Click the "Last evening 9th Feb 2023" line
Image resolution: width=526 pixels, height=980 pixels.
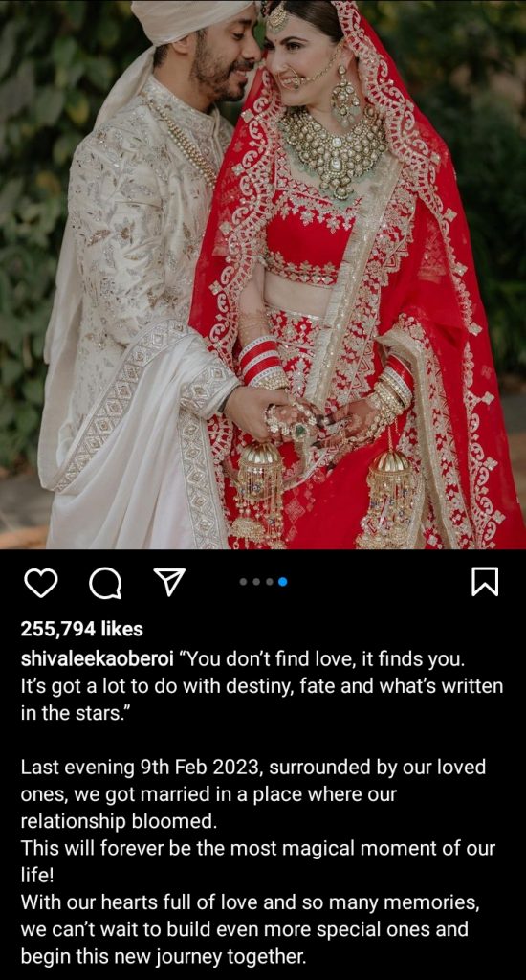coord(253,767)
